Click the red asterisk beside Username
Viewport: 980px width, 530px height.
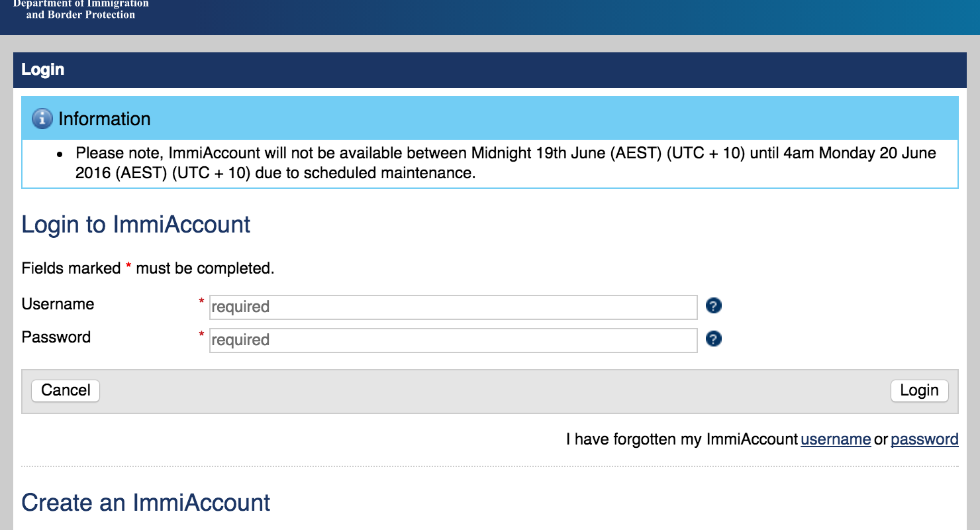tap(201, 302)
